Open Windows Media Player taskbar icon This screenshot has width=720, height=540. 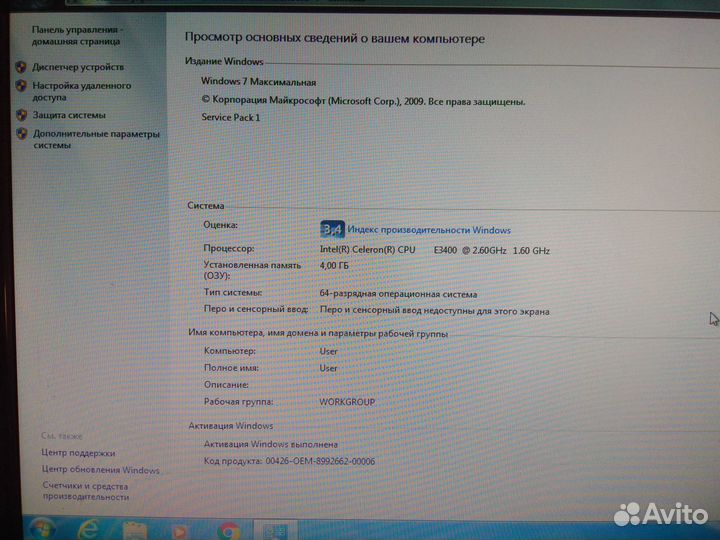180,532
